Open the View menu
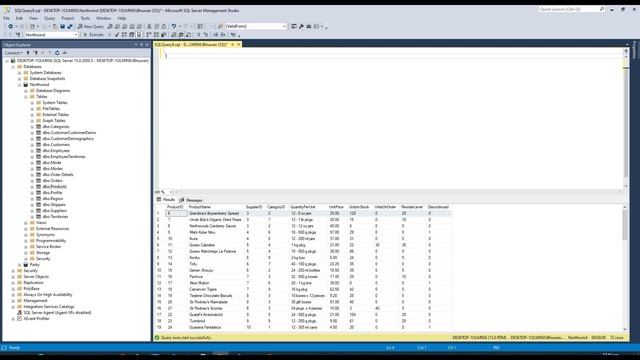 (33, 18)
